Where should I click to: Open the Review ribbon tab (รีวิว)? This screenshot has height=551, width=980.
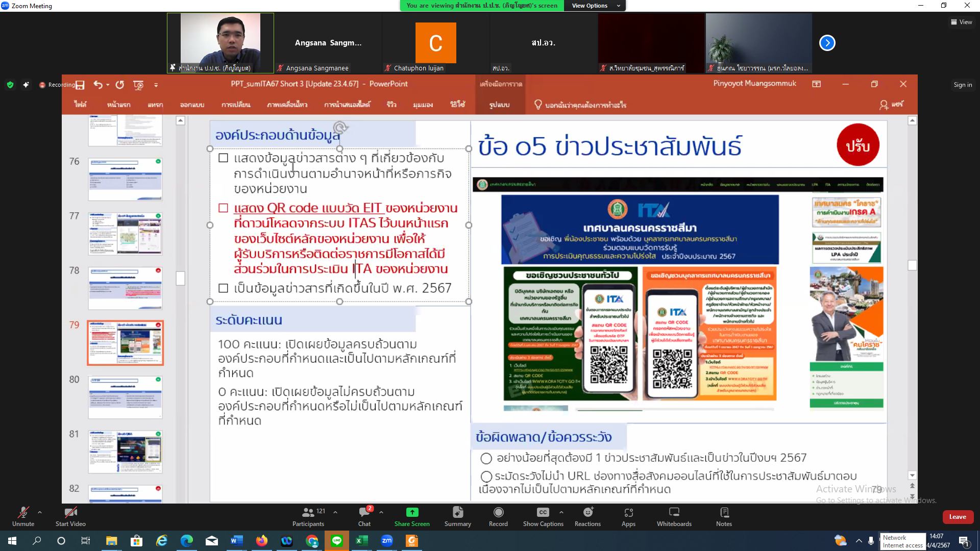point(391,105)
